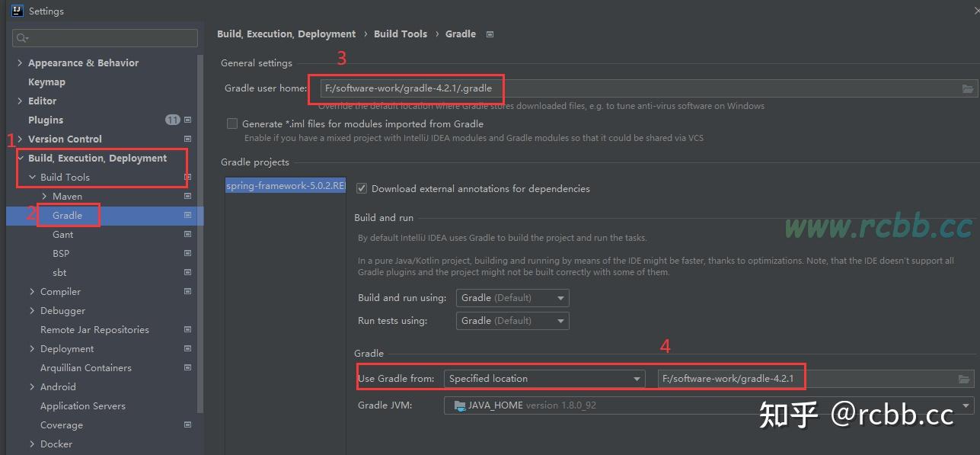The width and height of the screenshot is (980, 455).
Task: Click folder browse icon for Gradle location path
Action: tap(964, 379)
